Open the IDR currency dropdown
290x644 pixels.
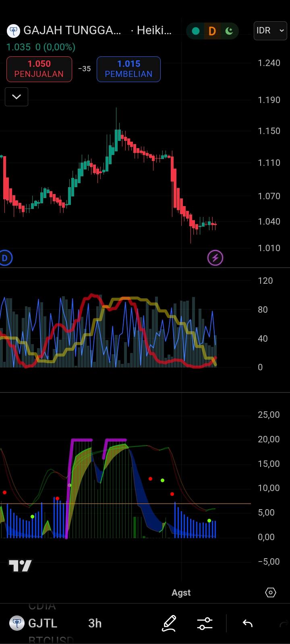(270, 31)
